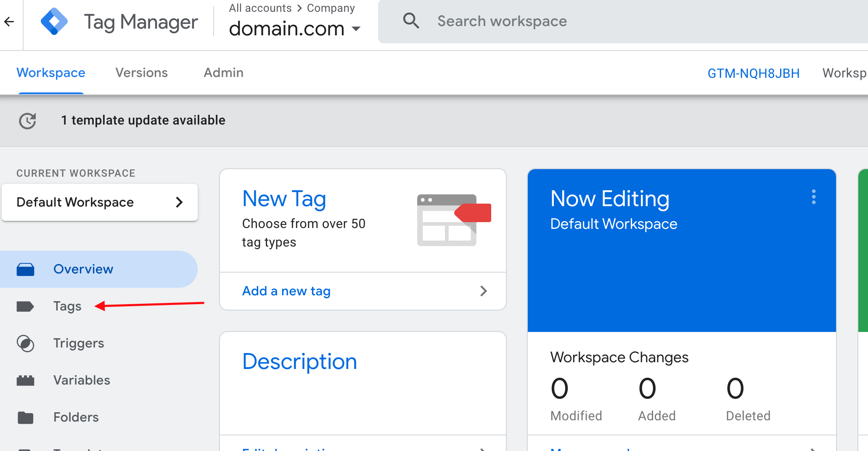The height and width of the screenshot is (451, 868).
Task: Click the Add a new tag link
Action: point(286,291)
